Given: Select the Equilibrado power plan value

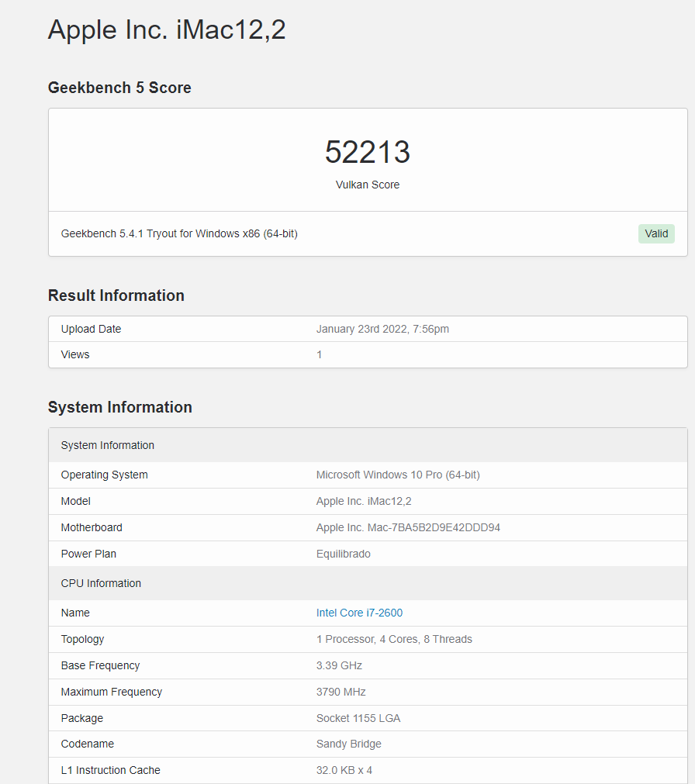Looking at the screenshot, I should click(343, 554).
